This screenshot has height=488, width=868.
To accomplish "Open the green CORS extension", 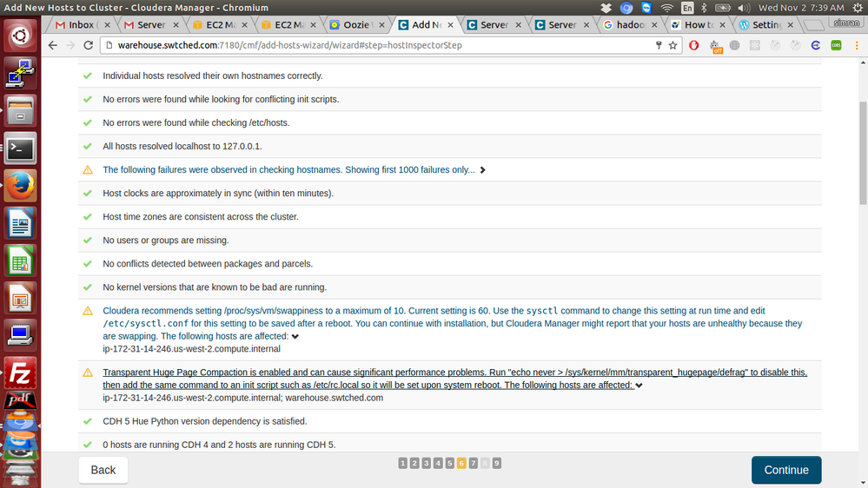I will tap(836, 45).
